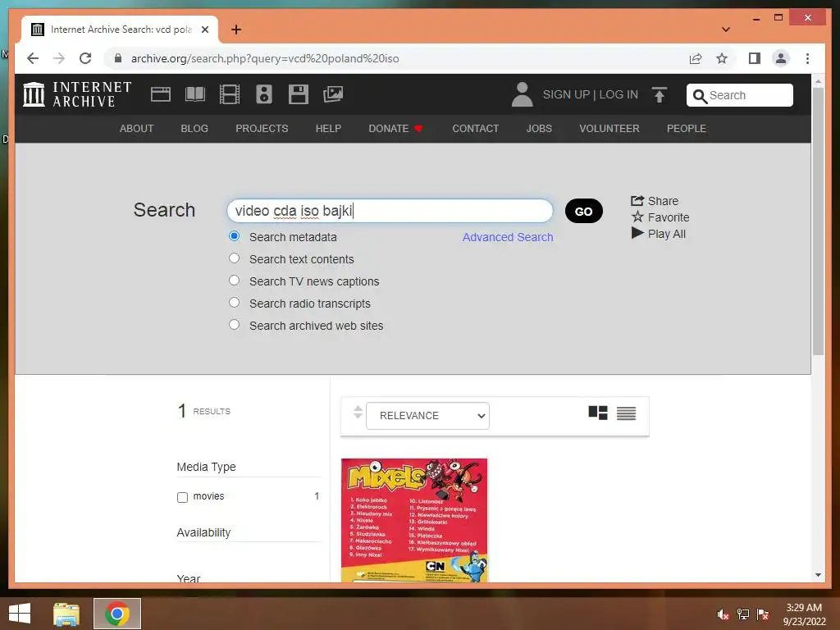The width and height of the screenshot is (840, 630).
Task: Click the Share icon link
Action: pyautogui.click(x=655, y=201)
